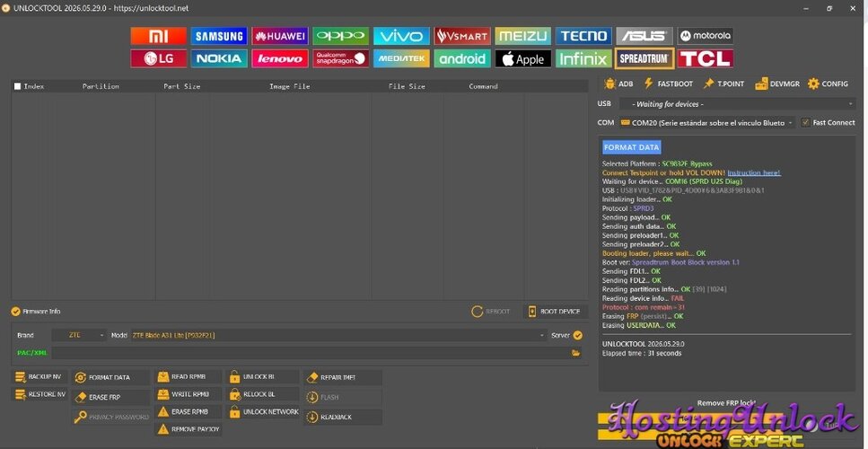Pick the Vivo brand logo
Screen dimensions: 868x449
pos(401,36)
